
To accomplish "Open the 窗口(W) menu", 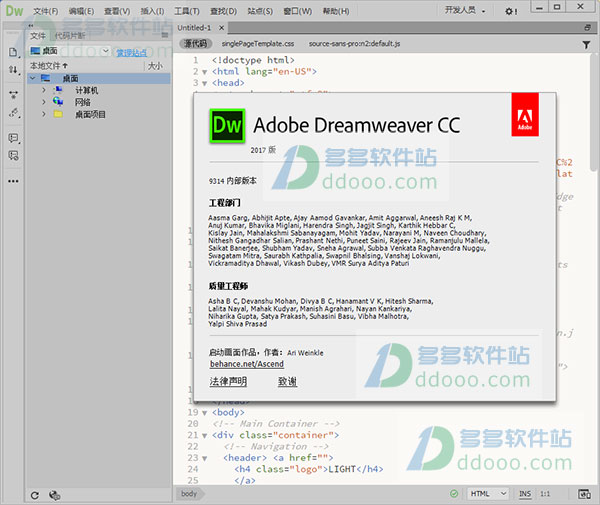I will pyautogui.click(x=297, y=11).
